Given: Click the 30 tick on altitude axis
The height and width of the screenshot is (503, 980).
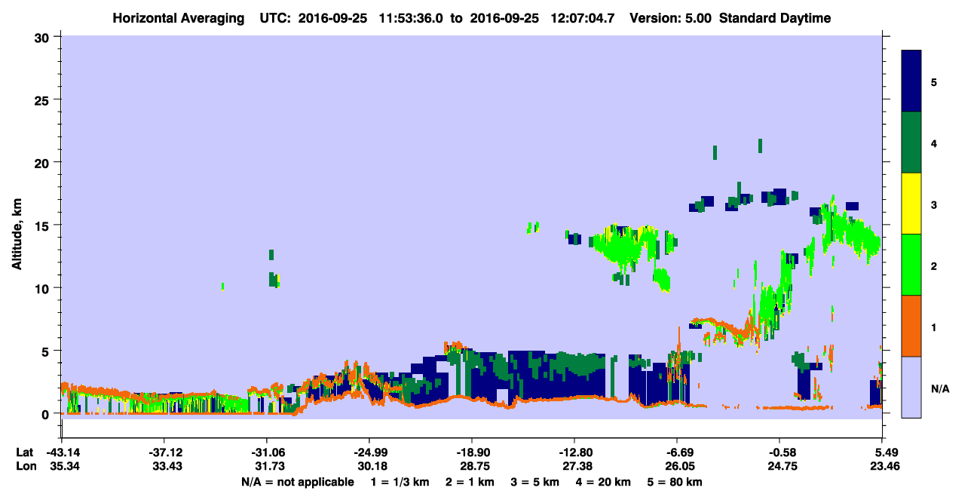Looking at the screenshot, I should click(x=44, y=37).
